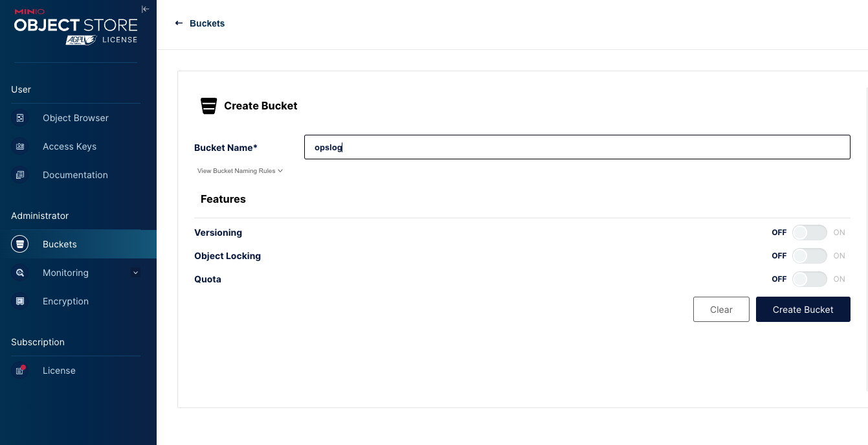Open the Encryption menu item
Screen dimensions: 868x445
pos(78,301)
